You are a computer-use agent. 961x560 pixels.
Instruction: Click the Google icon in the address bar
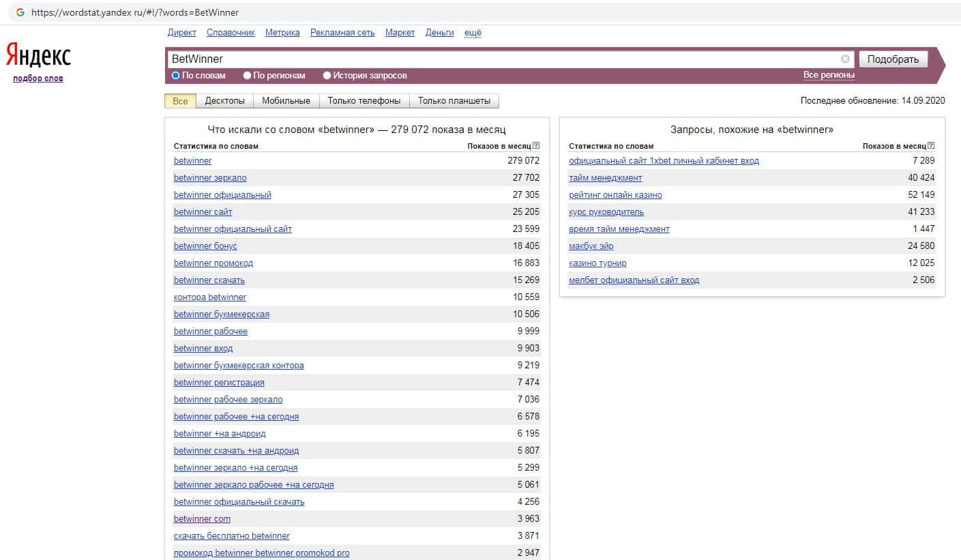(x=20, y=12)
